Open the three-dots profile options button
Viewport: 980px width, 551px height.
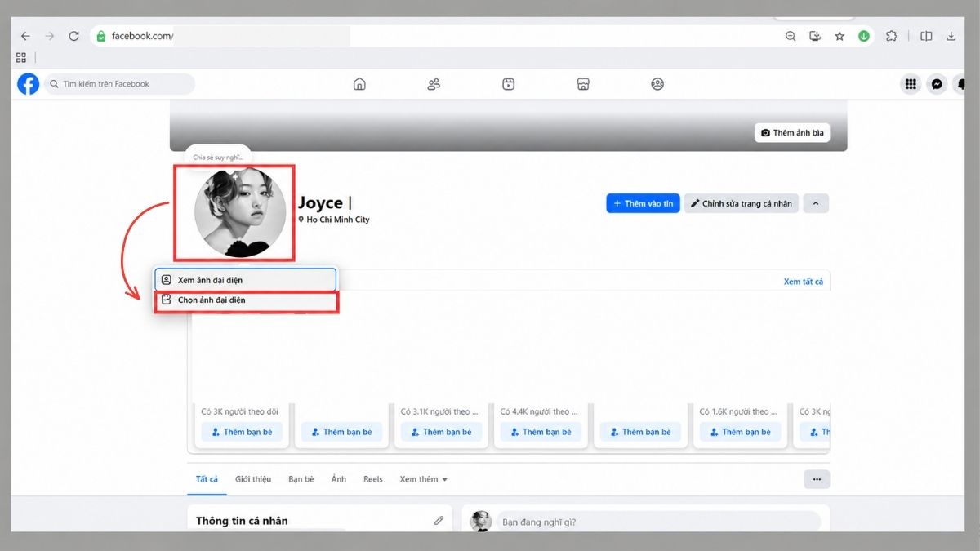click(817, 479)
